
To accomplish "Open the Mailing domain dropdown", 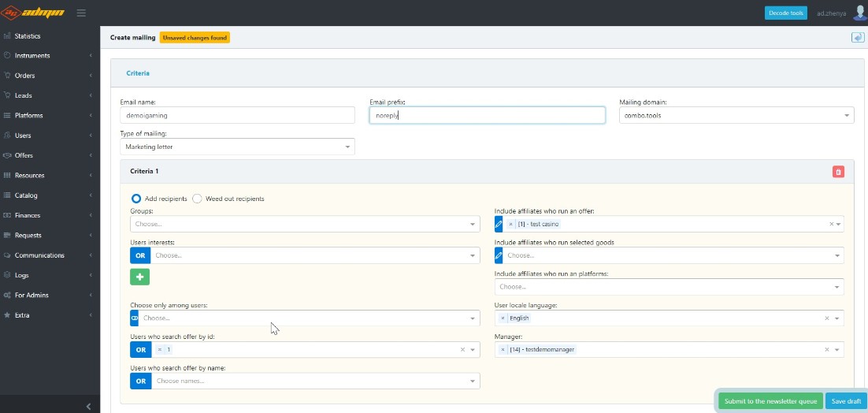I will point(736,115).
